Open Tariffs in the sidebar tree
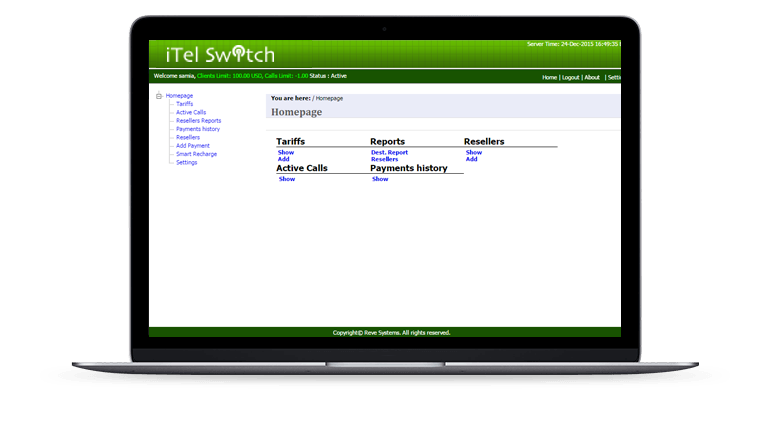Image resolution: width=771 pixels, height=434 pixels. click(x=184, y=104)
